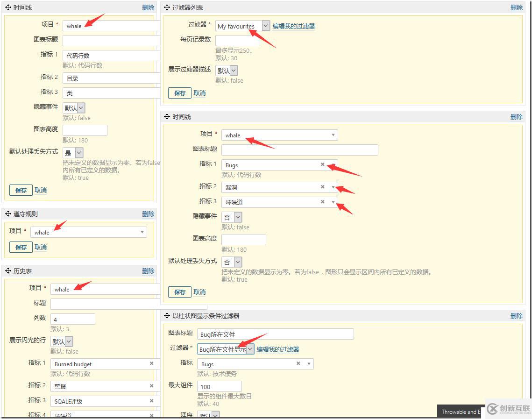Save the 过滤器列表 widget settings
This screenshot has height=419, width=532.
180,93
